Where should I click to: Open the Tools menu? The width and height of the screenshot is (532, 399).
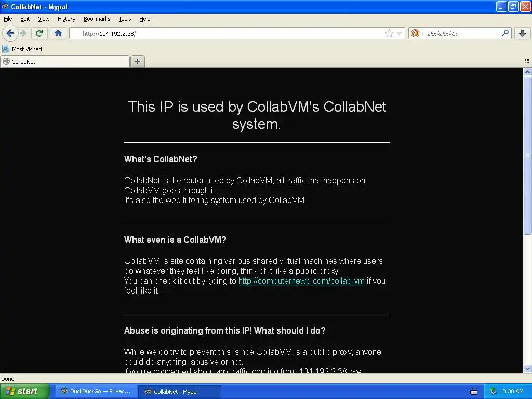(125, 19)
